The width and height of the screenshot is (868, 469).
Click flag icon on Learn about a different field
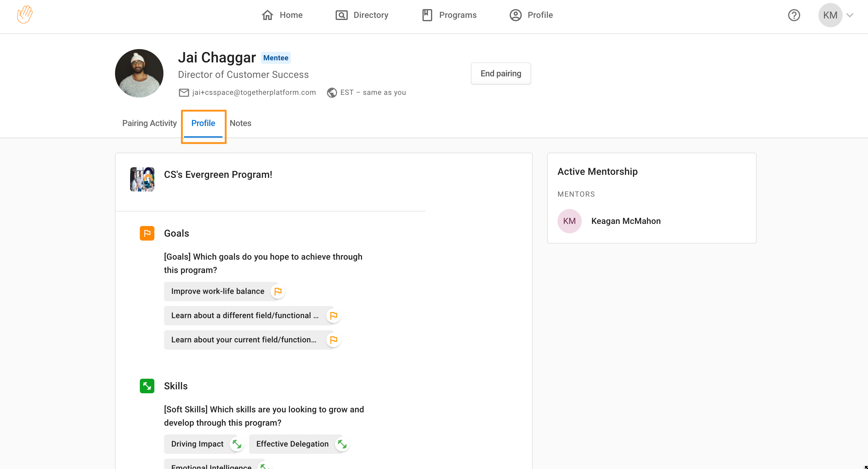coord(333,315)
